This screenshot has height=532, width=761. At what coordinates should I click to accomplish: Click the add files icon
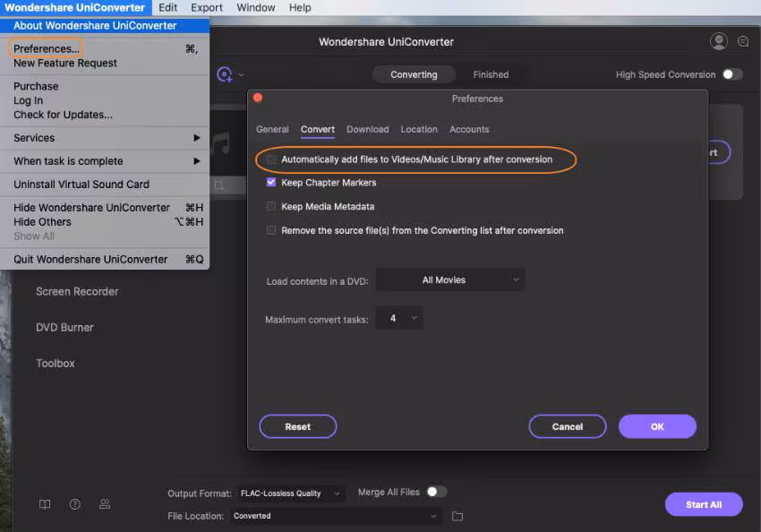point(224,74)
